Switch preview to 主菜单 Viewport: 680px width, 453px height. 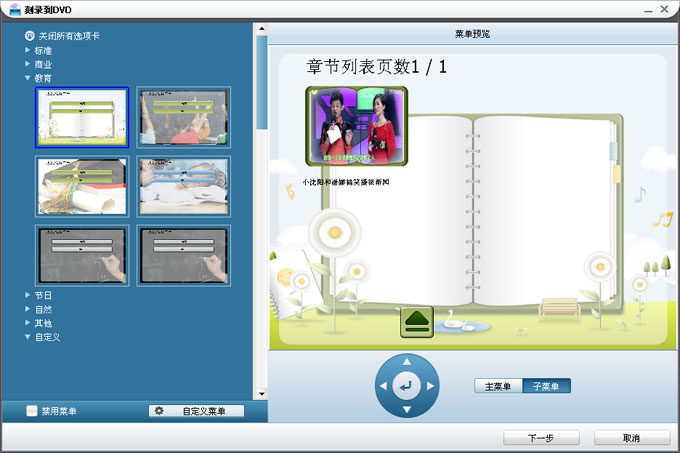point(498,386)
